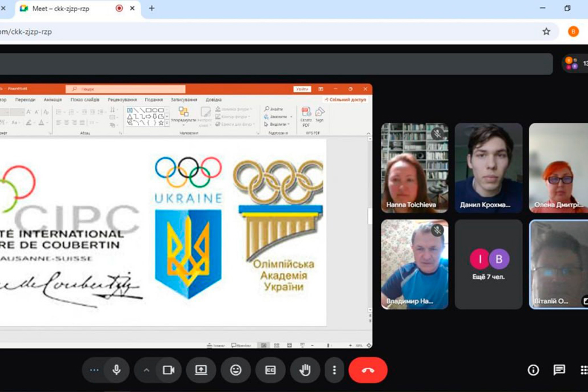Open the chat panel in Meet
Screen dimensions: 588x392
tap(559, 370)
